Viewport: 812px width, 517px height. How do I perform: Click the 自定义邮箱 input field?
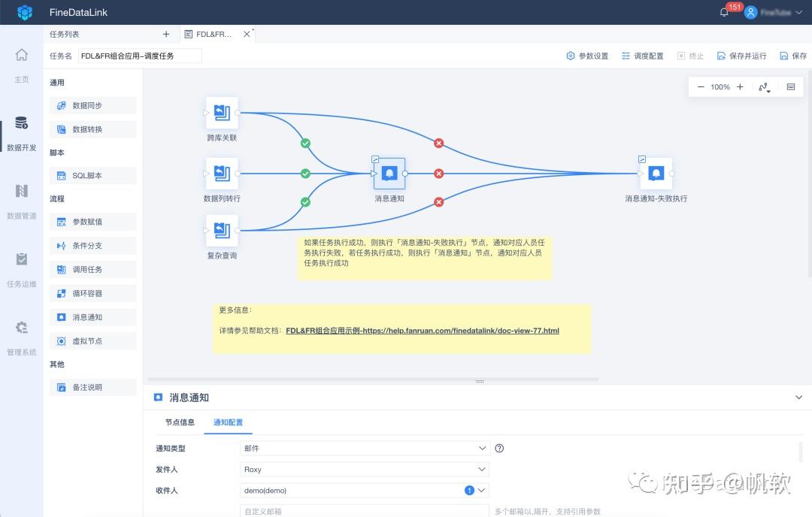pyautogui.click(x=364, y=511)
